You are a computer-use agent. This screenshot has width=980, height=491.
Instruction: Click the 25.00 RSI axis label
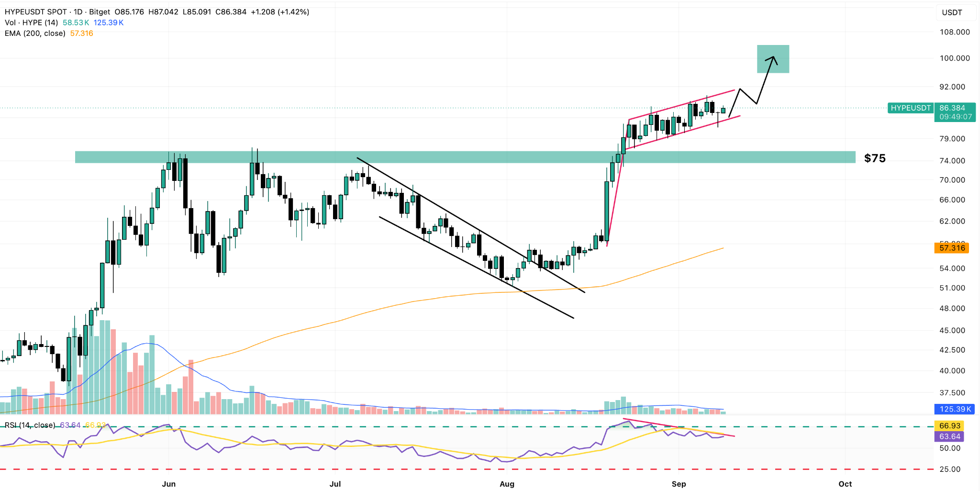tap(950, 469)
